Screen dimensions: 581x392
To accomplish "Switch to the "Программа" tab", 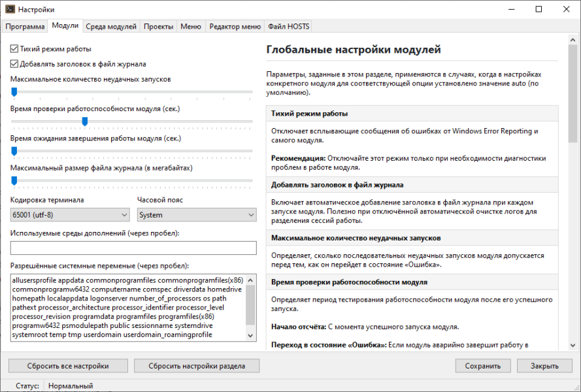I will tap(25, 27).
